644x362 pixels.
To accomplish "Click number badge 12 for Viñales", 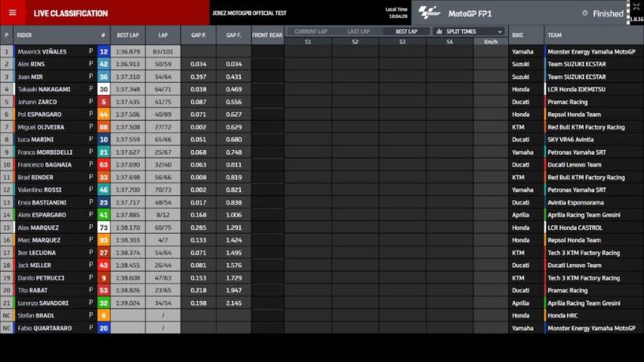I will click(103, 52).
